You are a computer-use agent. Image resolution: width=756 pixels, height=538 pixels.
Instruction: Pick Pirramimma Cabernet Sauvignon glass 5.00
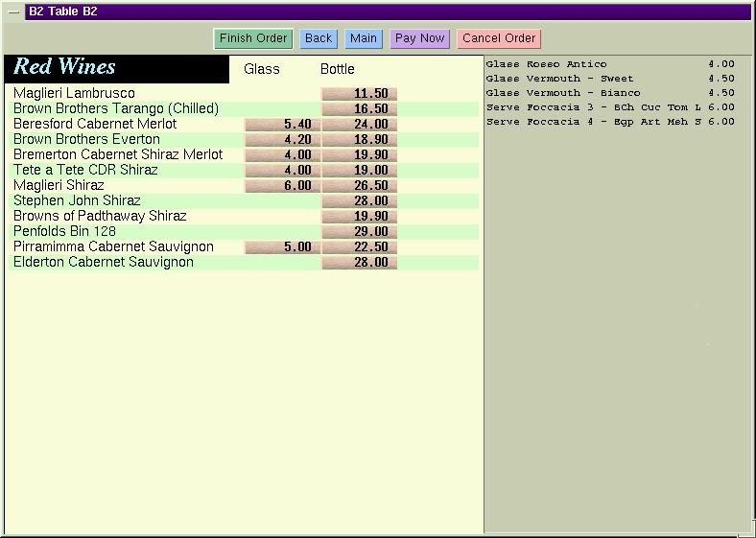coord(282,247)
